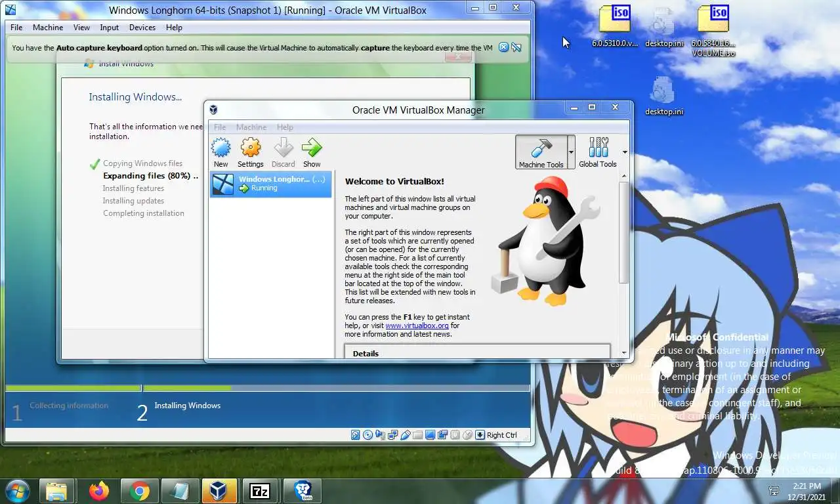Open File Explorer from the taskbar

(56, 491)
